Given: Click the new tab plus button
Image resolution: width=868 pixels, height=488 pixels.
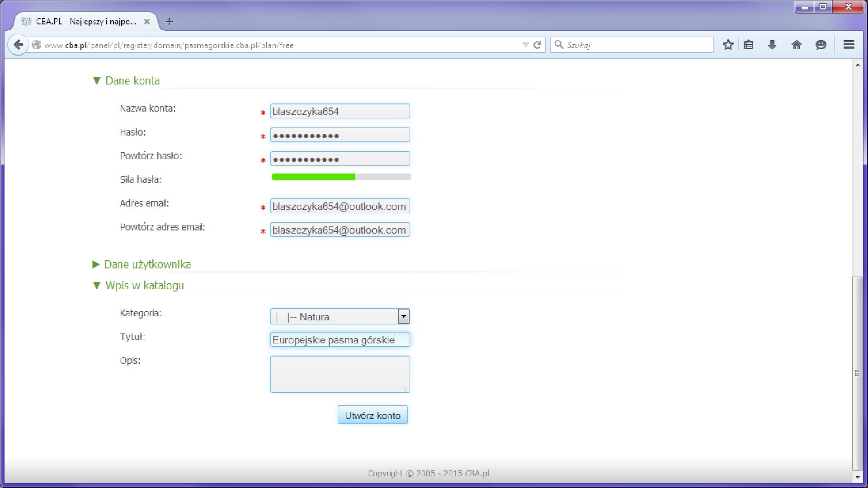Looking at the screenshot, I should pos(170,21).
